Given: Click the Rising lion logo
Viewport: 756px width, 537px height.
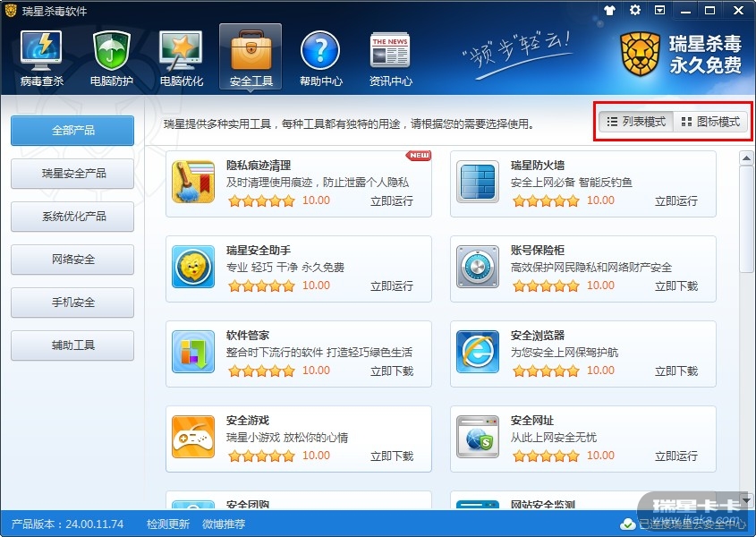Looking at the screenshot, I should tap(640, 54).
